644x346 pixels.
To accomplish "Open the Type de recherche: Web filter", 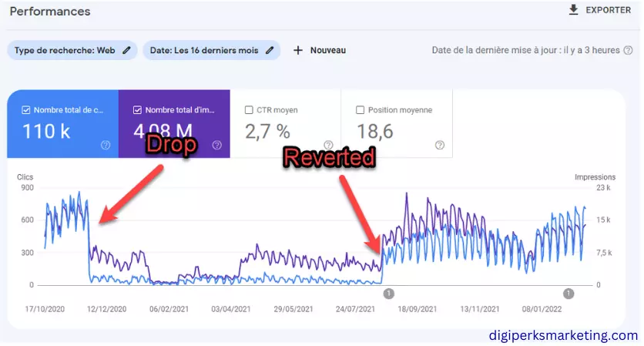I will tap(65, 50).
